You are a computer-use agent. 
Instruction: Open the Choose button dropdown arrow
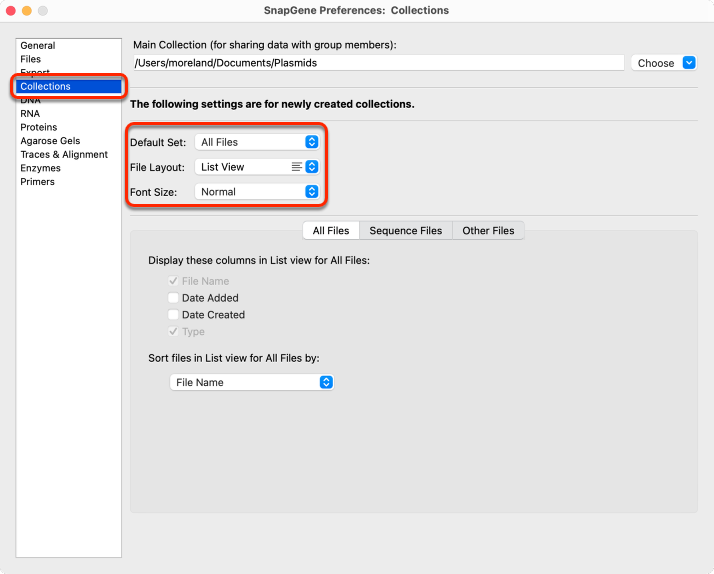(x=689, y=63)
